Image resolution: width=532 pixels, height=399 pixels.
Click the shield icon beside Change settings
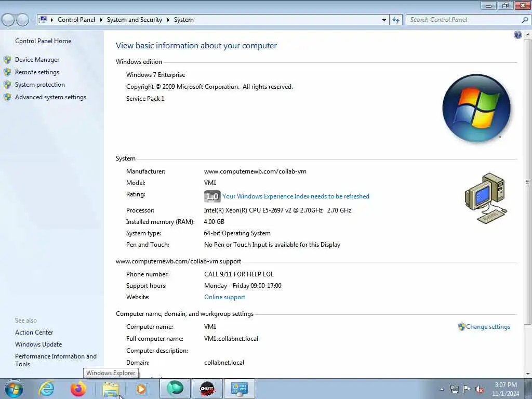click(x=461, y=327)
